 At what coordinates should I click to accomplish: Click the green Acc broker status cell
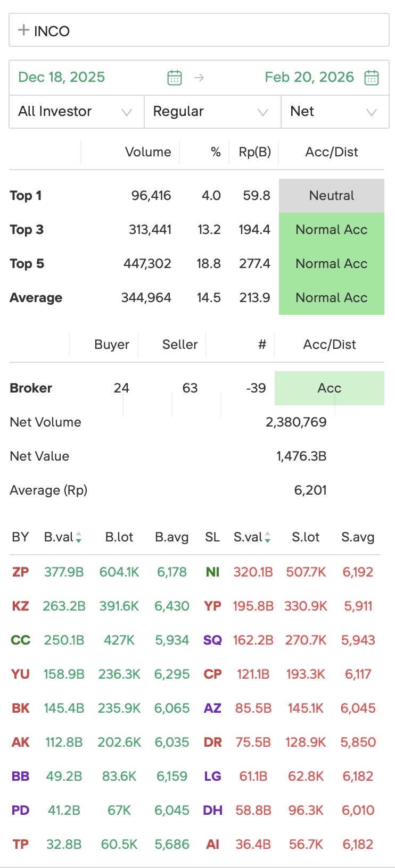329,388
